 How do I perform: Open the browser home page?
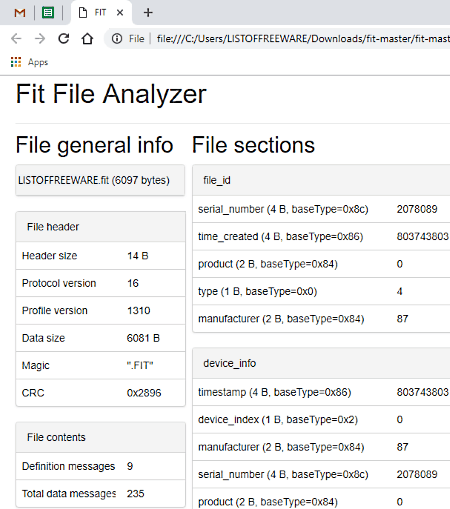87,39
